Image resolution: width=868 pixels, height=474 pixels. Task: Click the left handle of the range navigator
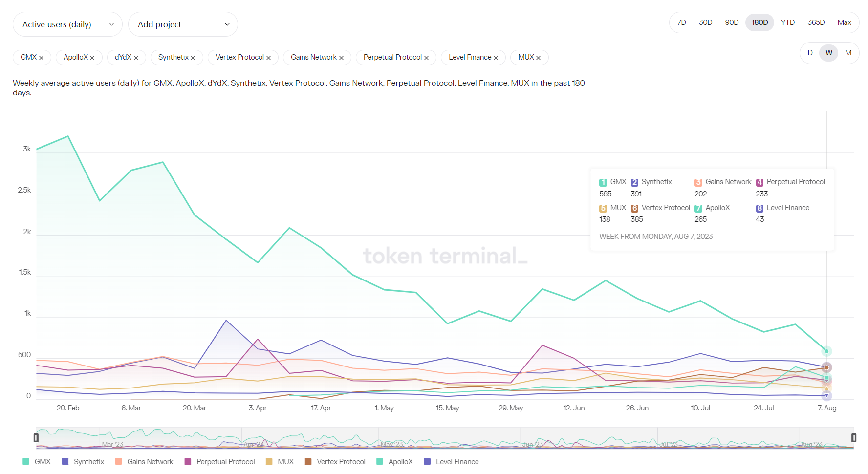pyautogui.click(x=36, y=438)
